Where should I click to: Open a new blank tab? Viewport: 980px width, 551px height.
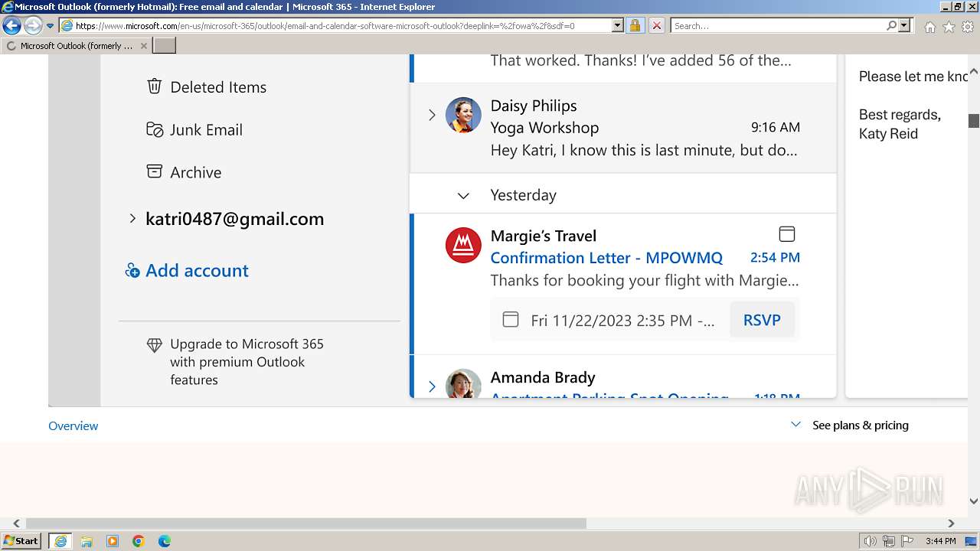click(x=165, y=46)
